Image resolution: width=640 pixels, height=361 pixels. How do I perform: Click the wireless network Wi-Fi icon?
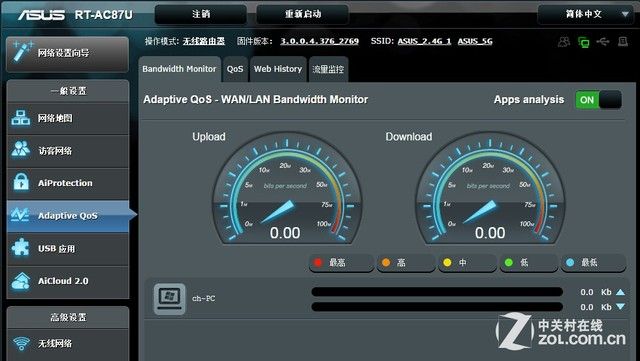coord(21,343)
